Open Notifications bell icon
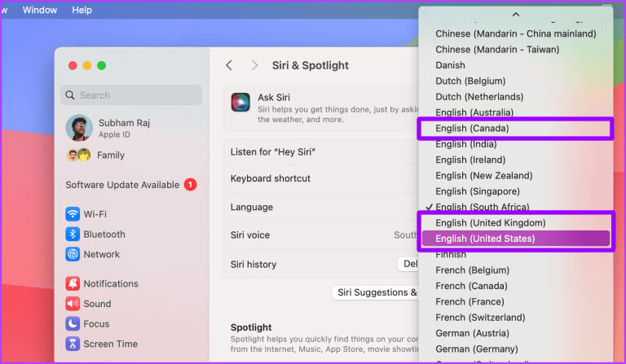This screenshot has height=364, width=626. [73, 283]
